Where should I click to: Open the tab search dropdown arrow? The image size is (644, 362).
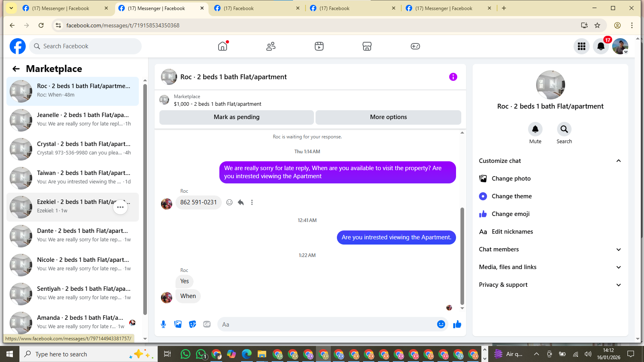pyautogui.click(x=11, y=8)
